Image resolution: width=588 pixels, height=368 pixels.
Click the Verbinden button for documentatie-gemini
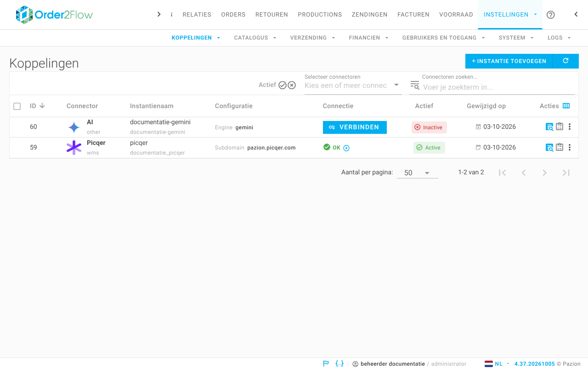pyautogui.click(x=355, y=127)
